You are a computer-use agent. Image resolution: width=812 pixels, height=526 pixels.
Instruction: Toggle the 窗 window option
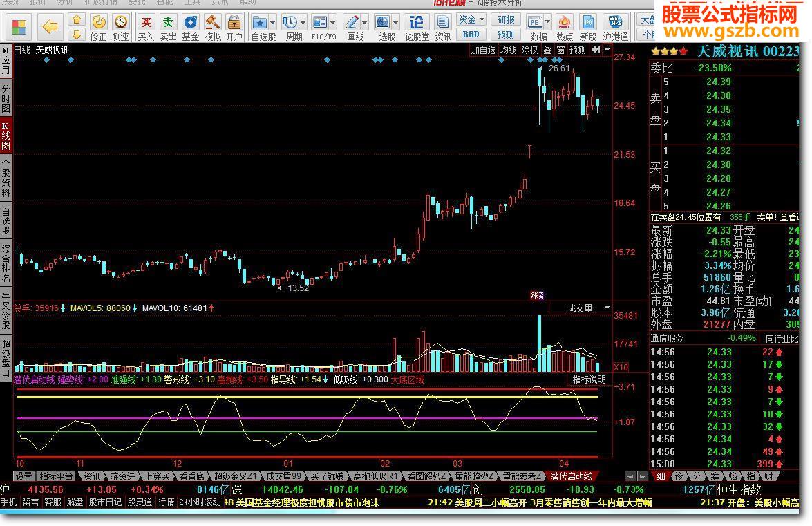(x=561, y=50)
